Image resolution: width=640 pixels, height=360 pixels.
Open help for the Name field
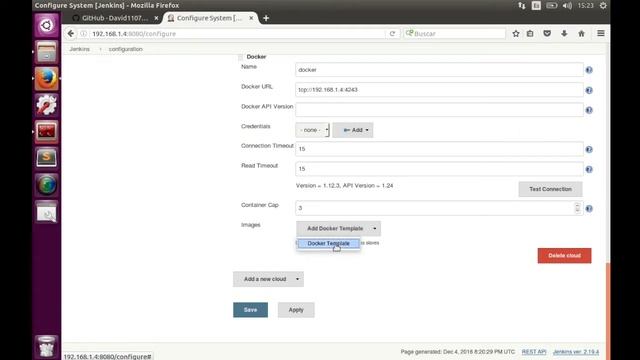589,70
